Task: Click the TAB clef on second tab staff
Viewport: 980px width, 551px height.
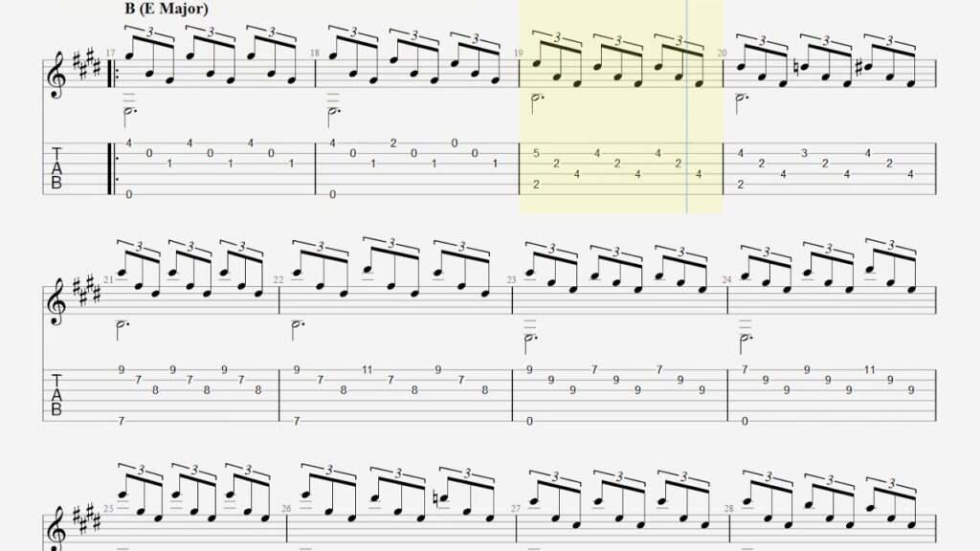Action: click(56, 395)
